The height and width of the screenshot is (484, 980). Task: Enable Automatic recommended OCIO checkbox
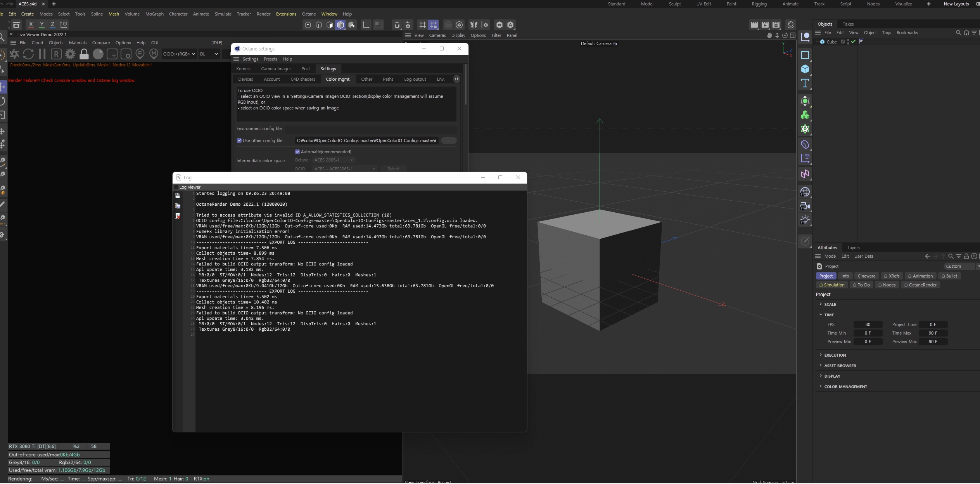(x=297, y=151)
